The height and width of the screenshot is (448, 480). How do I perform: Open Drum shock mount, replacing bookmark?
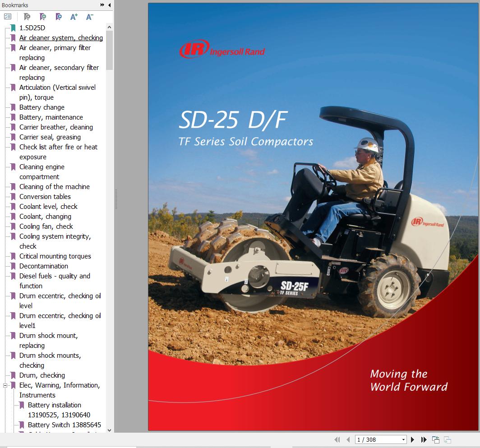[48, 341]
